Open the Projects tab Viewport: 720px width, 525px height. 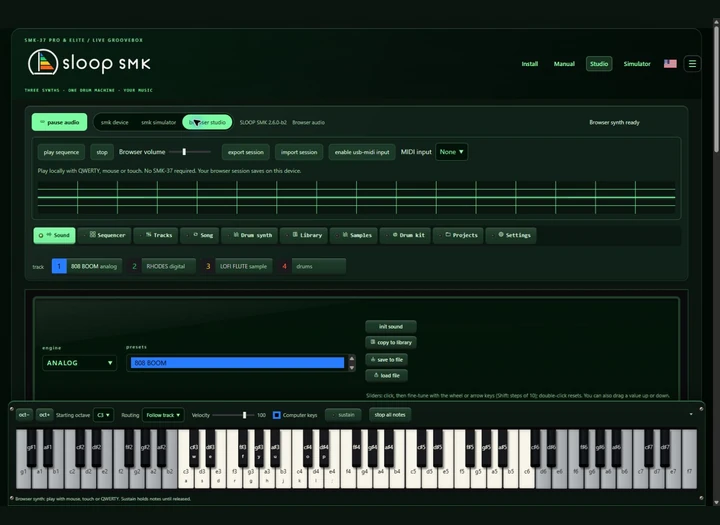click(458, 235)
